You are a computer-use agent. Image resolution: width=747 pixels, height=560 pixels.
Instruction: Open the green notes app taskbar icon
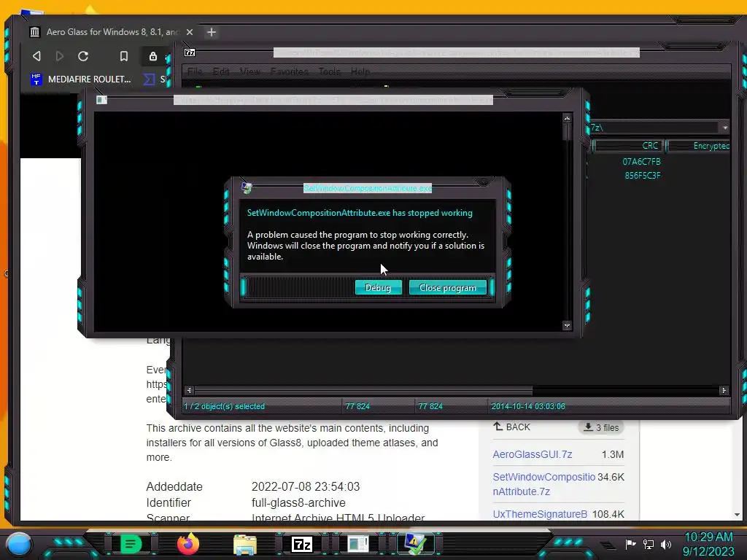(131, 544)
